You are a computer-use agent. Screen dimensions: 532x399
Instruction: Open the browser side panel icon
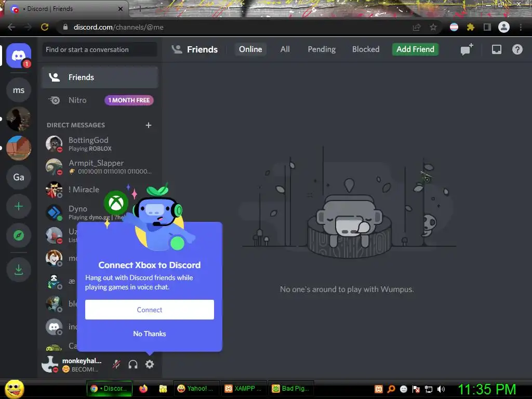(x=487, y=27)
